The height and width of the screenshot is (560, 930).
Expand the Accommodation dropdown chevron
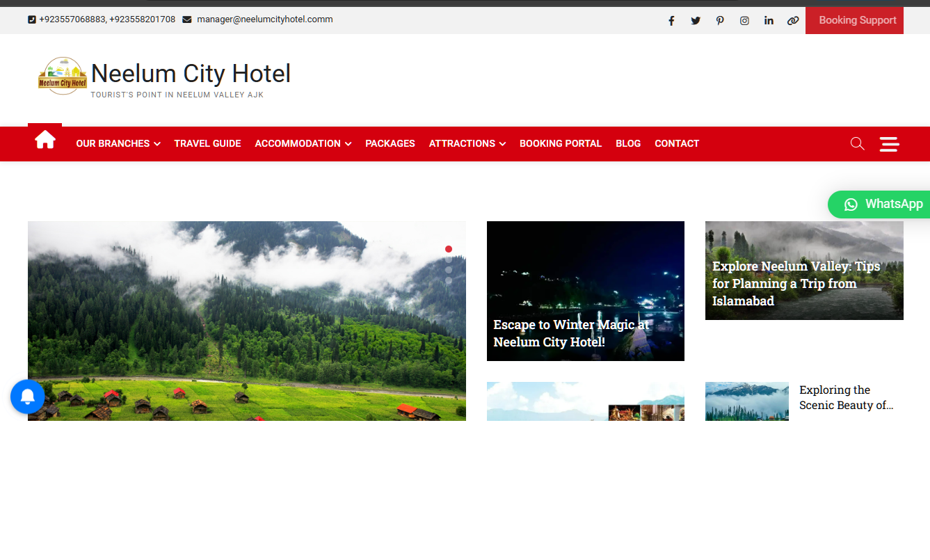pyautogui.click(x=348, y=144)
